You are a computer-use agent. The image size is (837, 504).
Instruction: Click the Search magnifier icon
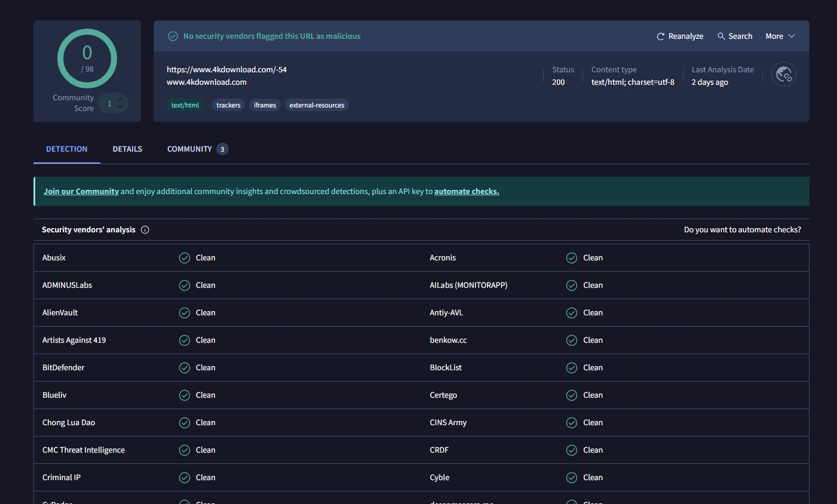[721, 36]
